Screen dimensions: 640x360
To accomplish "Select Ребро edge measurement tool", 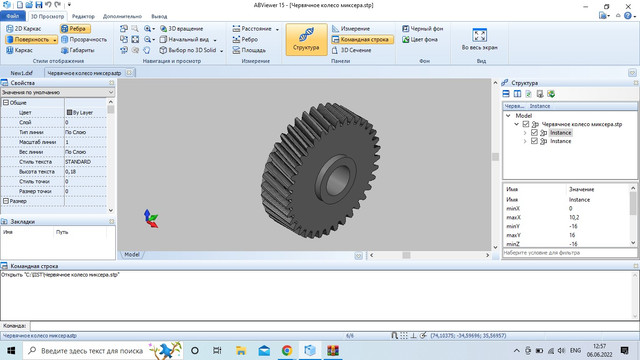I will click(245, 40).
